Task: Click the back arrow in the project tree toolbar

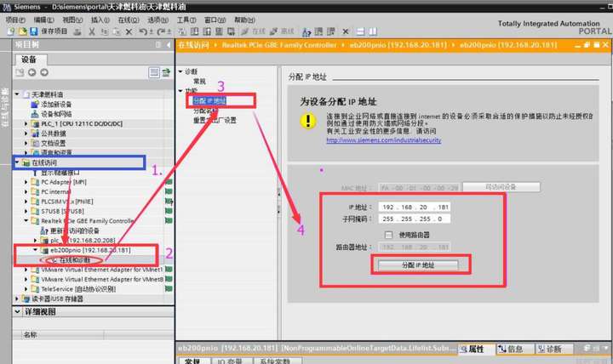Action: 32,72
